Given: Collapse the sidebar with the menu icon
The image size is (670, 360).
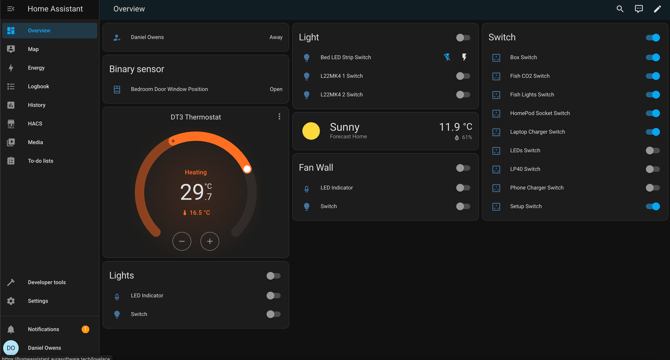Looking at the screenshot, I should (11, 9).
